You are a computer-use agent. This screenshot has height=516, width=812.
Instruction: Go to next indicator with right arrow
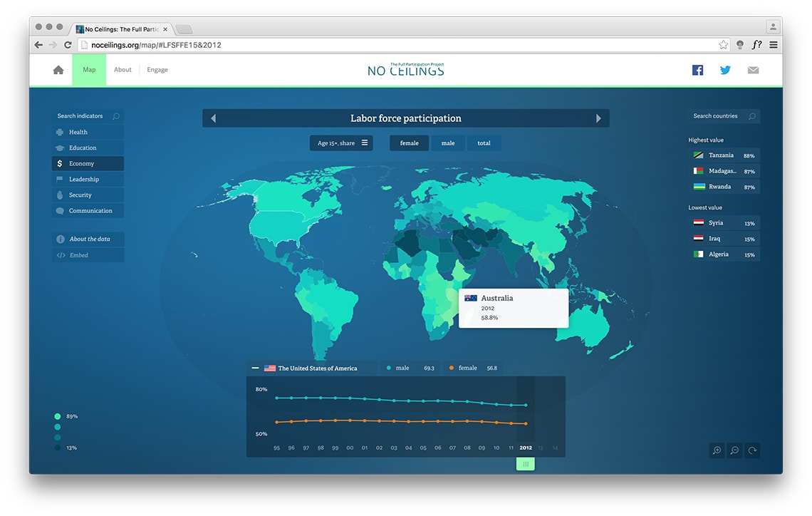pos(598,118)
